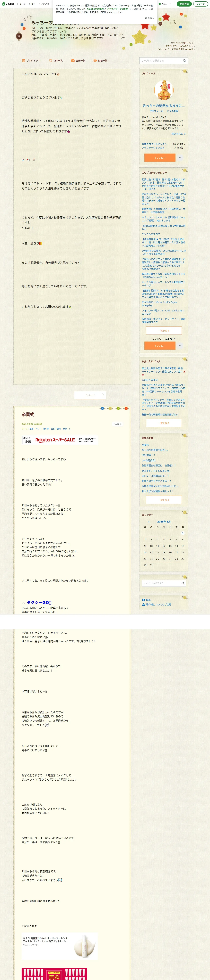Screen dimensions: 210x980
Task: Open the Rakuten スーパーSALE banner
Action: [x=60, y=440]
